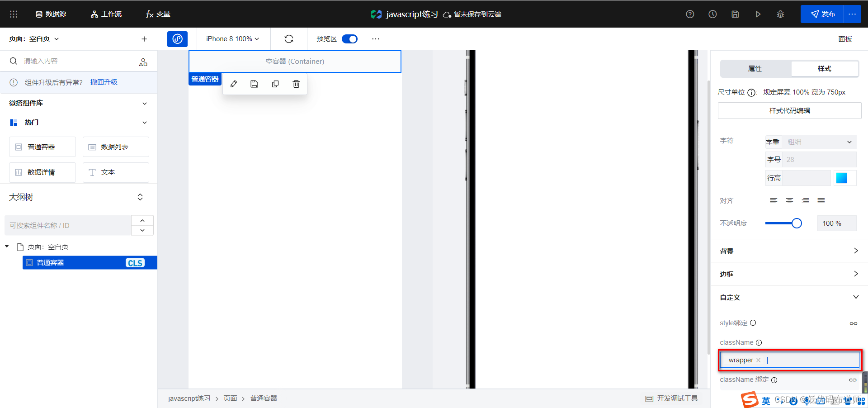Collapse the 微搭组件库 section
Viewport: 868px width, 408px height.
(145, 103)
